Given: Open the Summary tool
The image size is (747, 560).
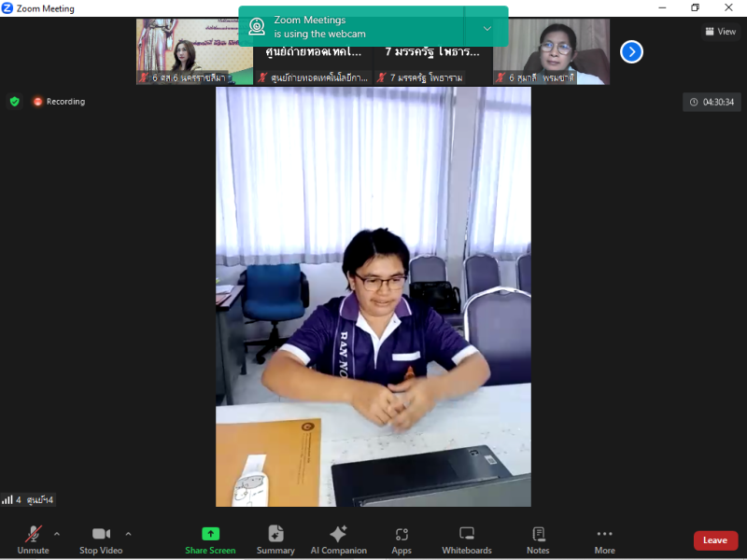Looking at the screenshot, I should click(x=275, y=539).
